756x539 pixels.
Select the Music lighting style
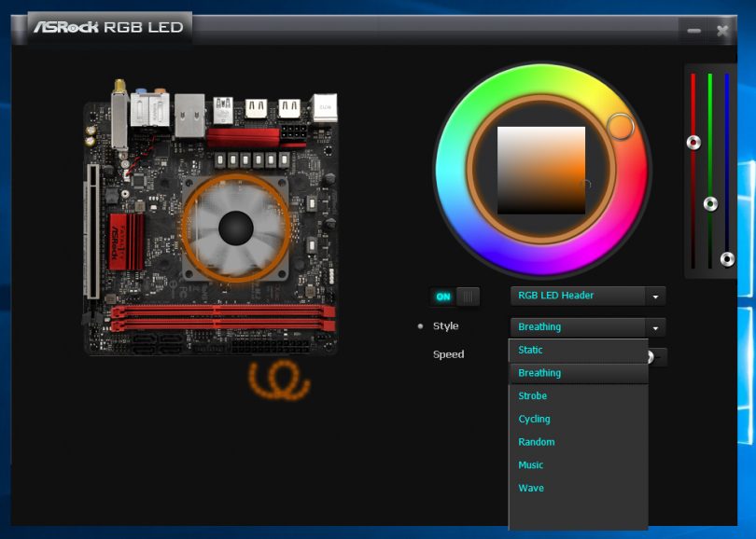(530, 465)
